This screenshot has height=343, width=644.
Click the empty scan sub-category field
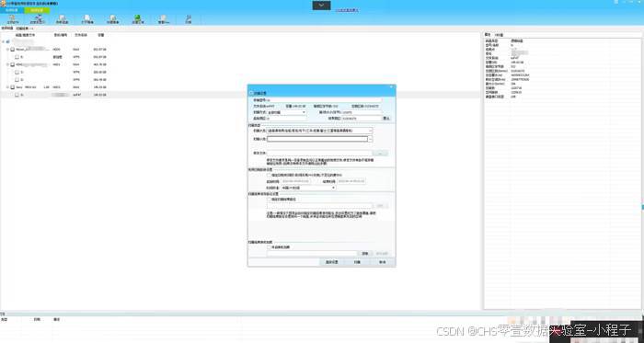317,139
